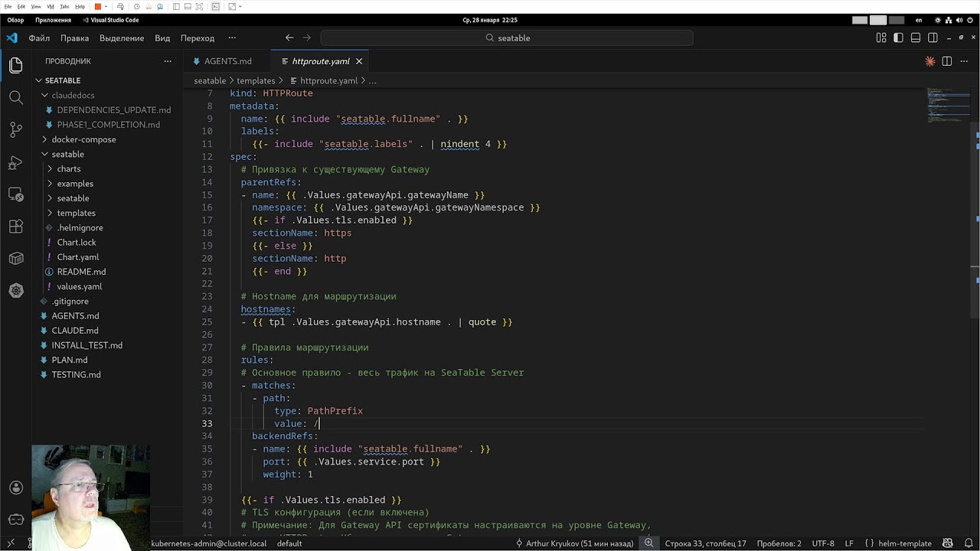Screen dimensions: 980x551
Task: Click the editor minimap scrollbar slider
Action: point(949,106)
